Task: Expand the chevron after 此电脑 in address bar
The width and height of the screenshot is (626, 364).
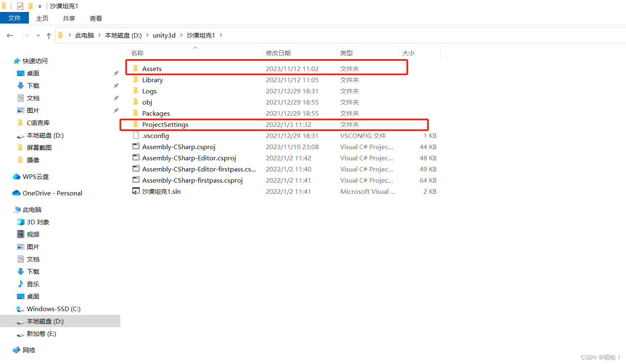Action: 100,35
